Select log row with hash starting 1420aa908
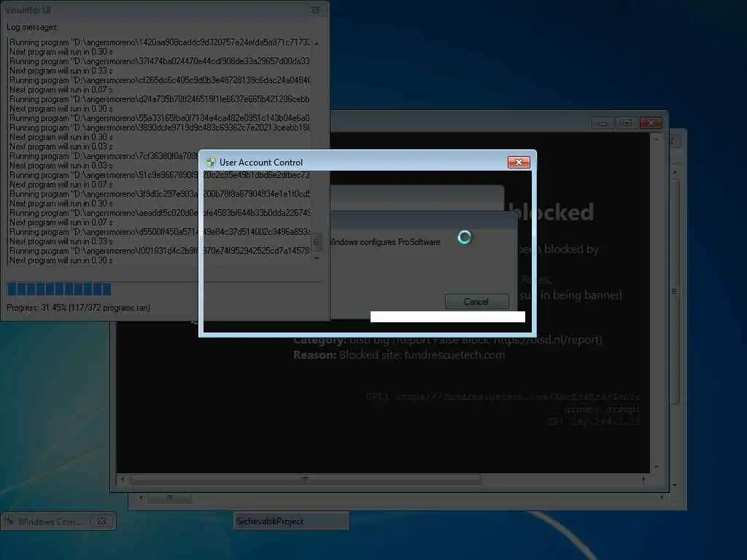The width and height of the screenshot is (747, 560). [x=159, y=42]
